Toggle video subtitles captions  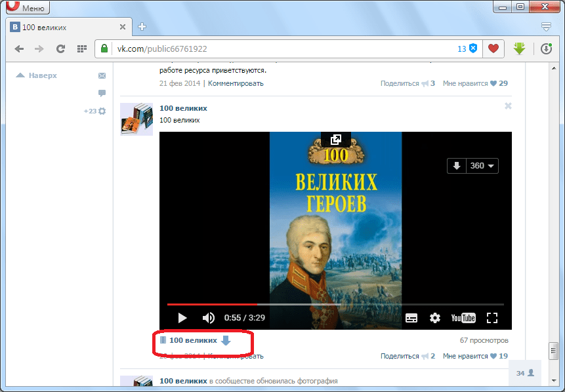(x=411, y=318)
